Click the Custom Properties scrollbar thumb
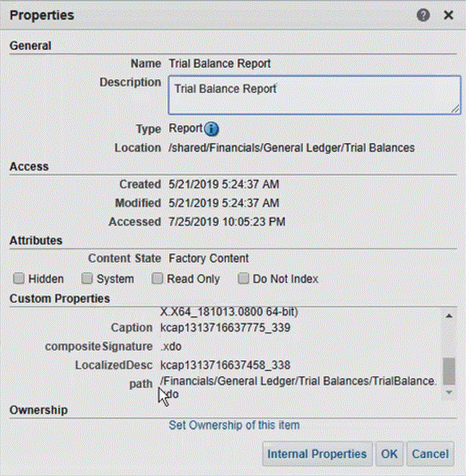 click(x=449, y=371)
